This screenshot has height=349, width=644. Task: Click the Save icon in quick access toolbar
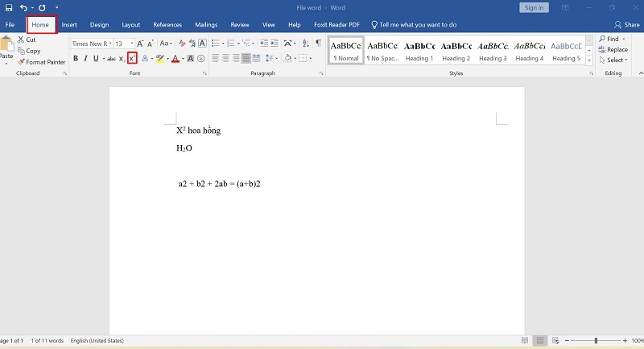pyautogui.click(x=9, y=7)
